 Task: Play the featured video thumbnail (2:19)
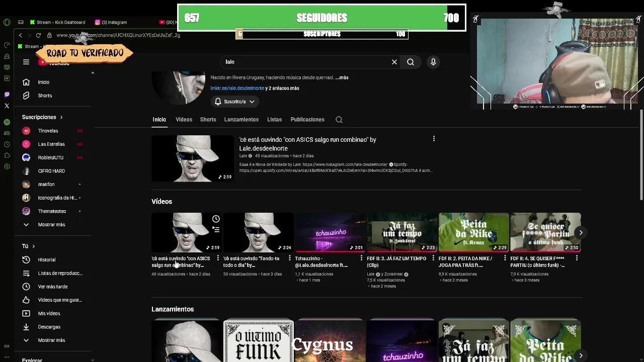[193, 158]
